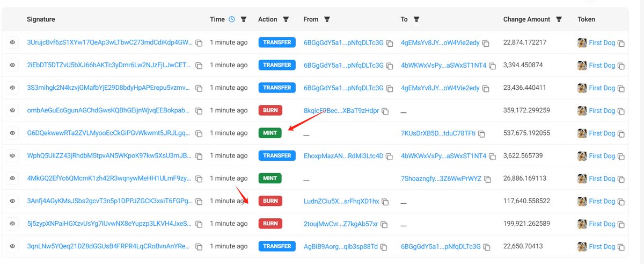644x264 pixels.
Task: Copy the 3Anfj4AGyKMsJSbs2 signature
Action: pos(199,202)
